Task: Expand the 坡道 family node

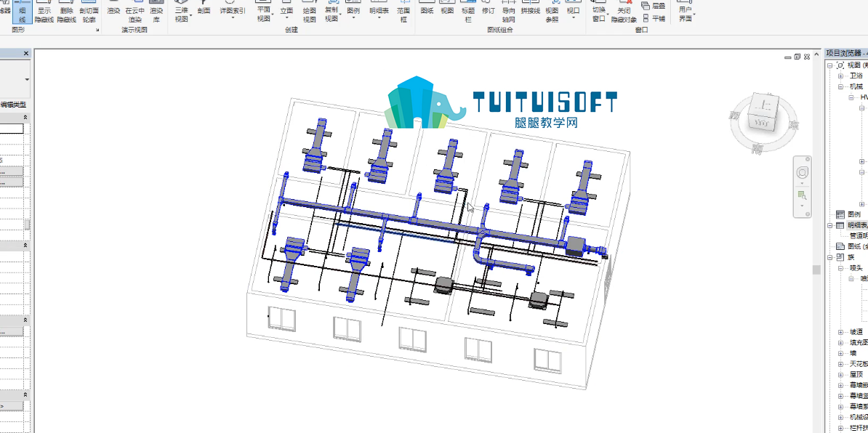Action: pos(840,332)
